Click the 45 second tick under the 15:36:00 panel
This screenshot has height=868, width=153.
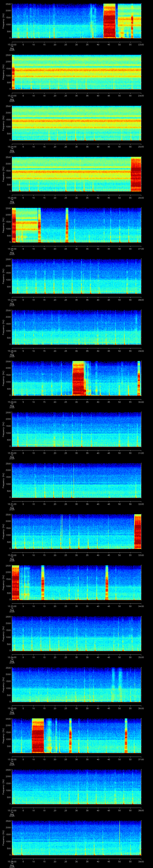[109, 759]
